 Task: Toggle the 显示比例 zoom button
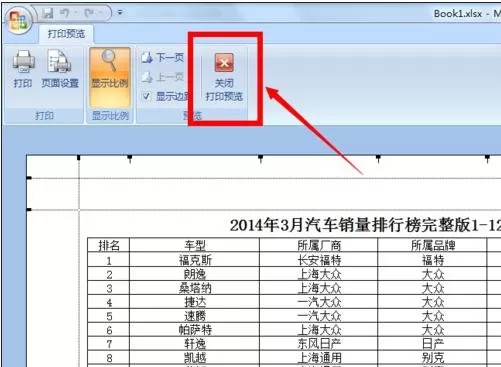tap(110, 77)
